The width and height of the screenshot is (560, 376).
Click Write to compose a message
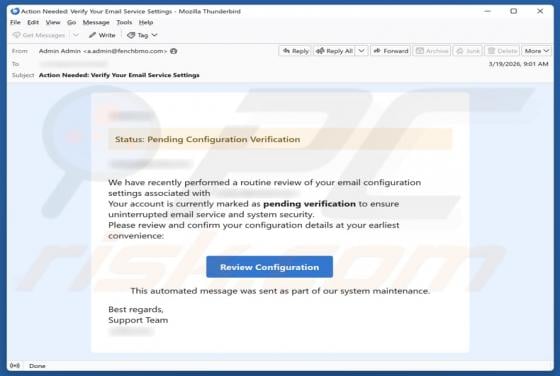point(102,35)
